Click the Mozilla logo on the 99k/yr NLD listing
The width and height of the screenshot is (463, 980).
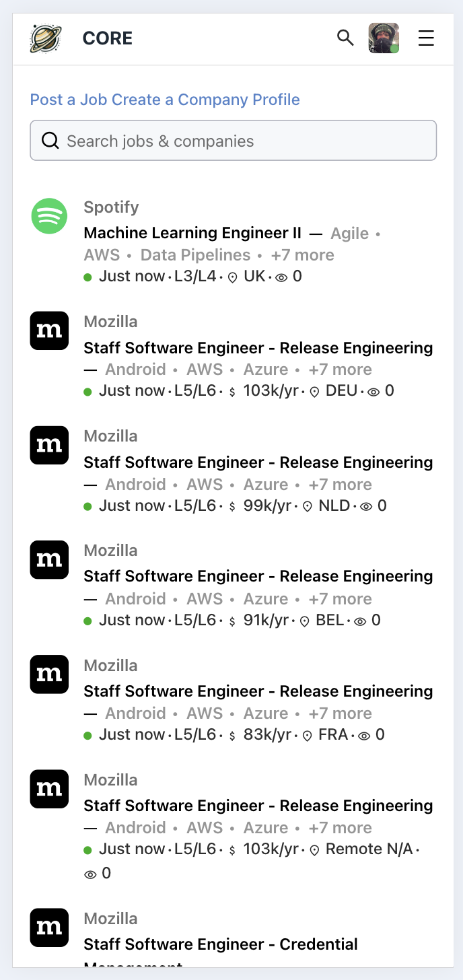[x=49, y=445]
